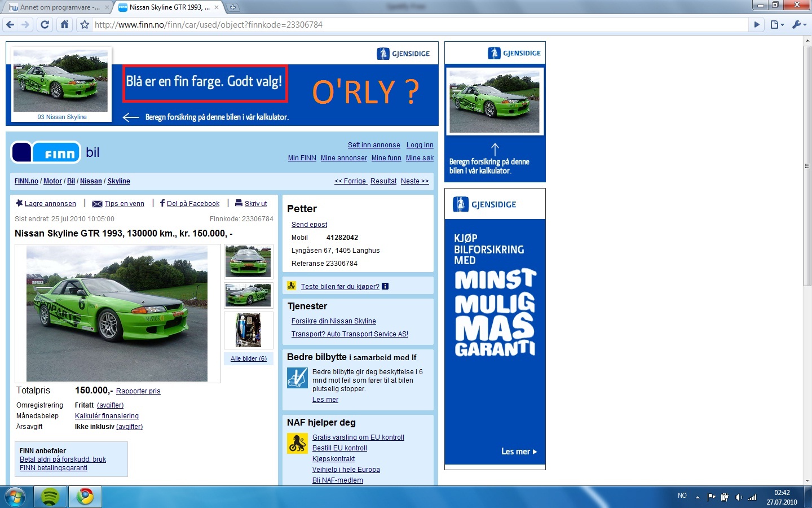This screenshot has width=812, height=508.
Task: Click the Facebook icon beside Del på Facebook
Action: [x=162, y=203]
